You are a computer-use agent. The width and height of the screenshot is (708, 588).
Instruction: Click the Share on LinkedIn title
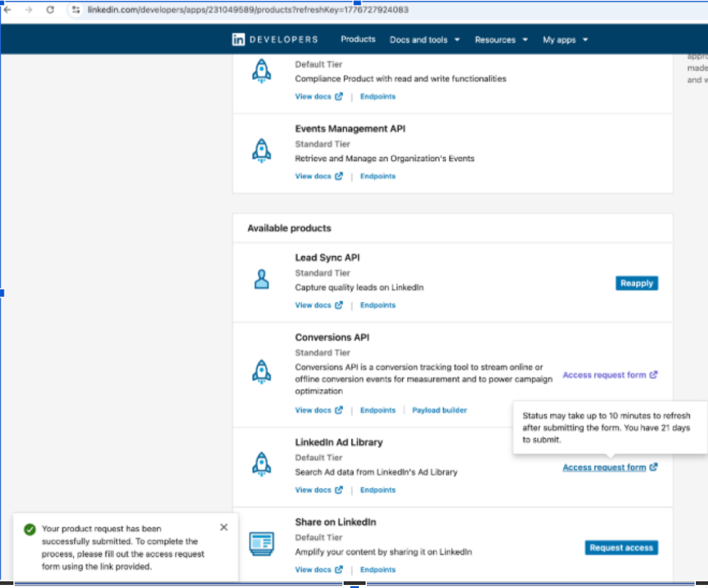336,522
